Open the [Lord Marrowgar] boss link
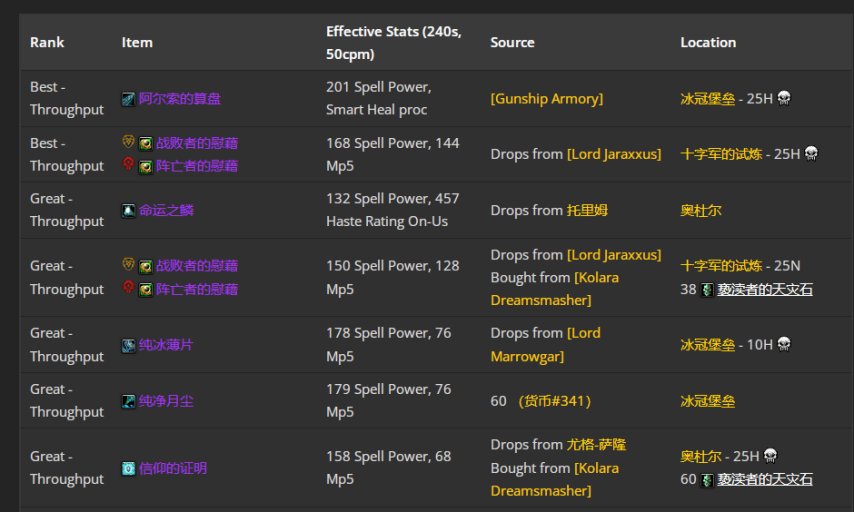 [x=546, y=344]
